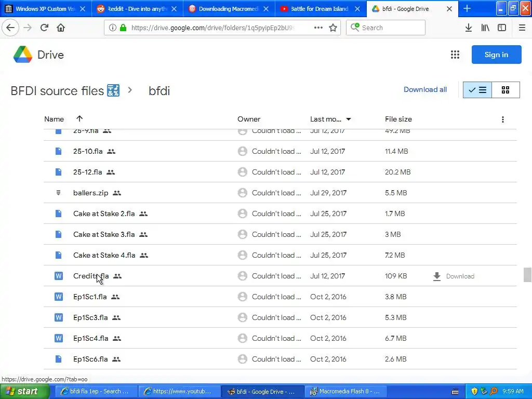Screen dimensions: 532x399
Task: Click the Word icon of Credits.fla
Action: tap(59, 276)
